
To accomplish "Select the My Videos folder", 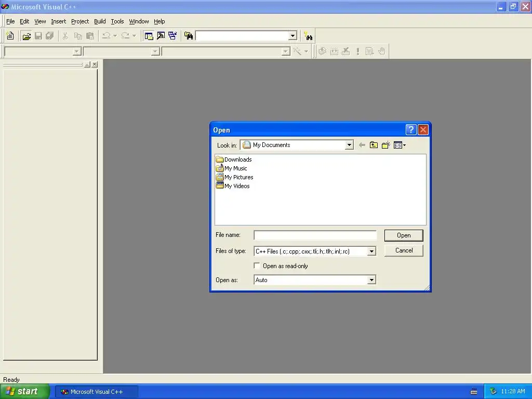I will coord(233,186).
